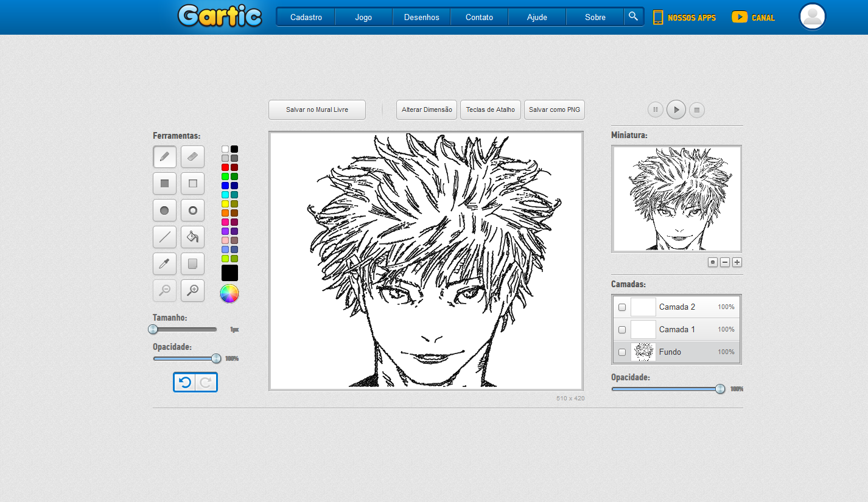Screen dimensions: 868x502
Task: Click the Gartic logo
Action: [x=220, y=16]
